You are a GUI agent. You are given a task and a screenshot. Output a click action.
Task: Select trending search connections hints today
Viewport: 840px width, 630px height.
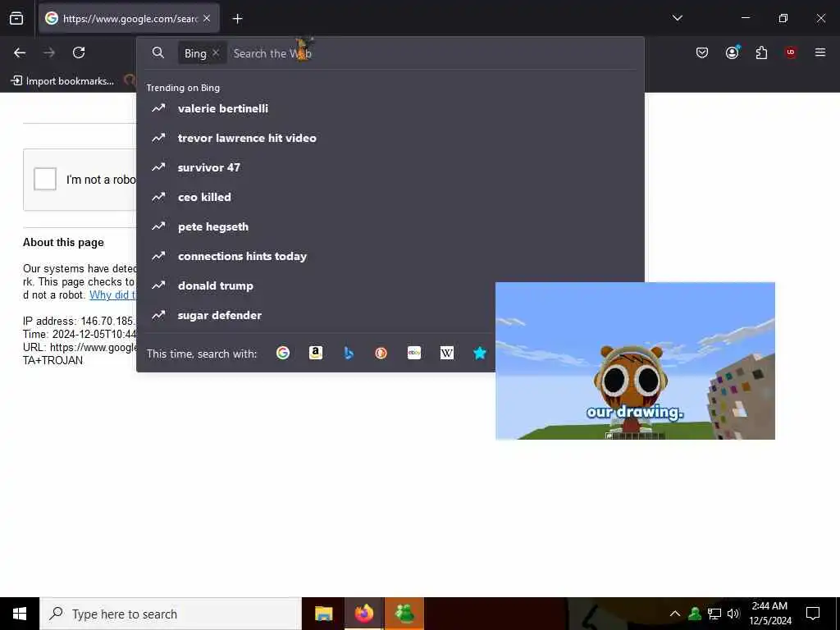coord(390,256)
